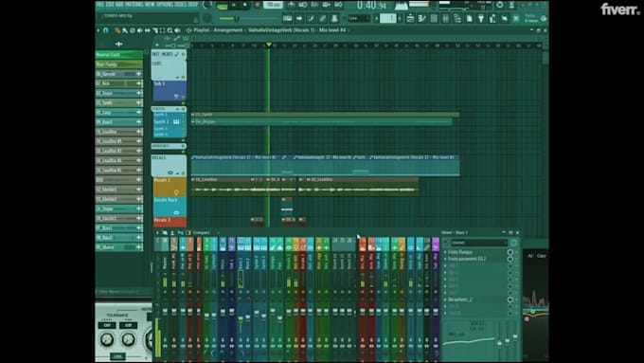Click the previous pattern arrow
644x363 pixels.
(x=377, y=19)
